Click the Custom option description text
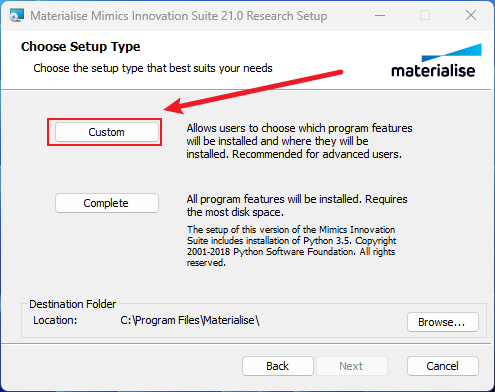This screenshot has width=495, height=392. [x=299, y=141]
